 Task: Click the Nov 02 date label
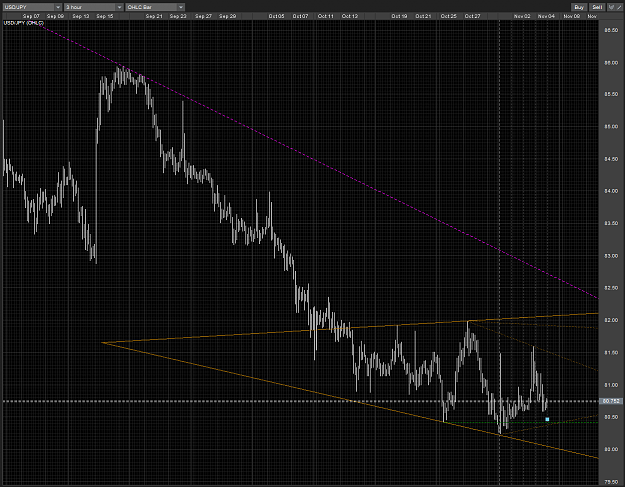pyautogui.click(x=522, y=16)
